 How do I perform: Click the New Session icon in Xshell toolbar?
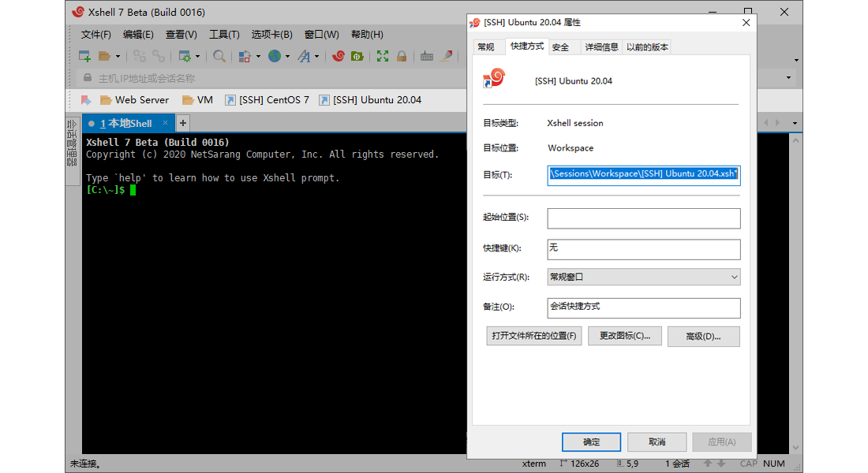pos(84,56)
